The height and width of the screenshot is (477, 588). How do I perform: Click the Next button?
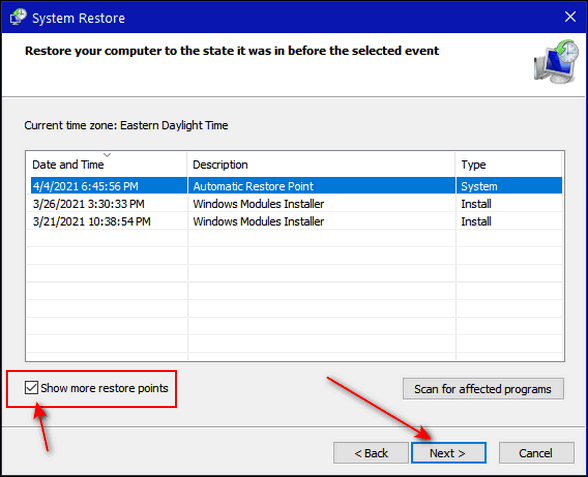[448, 453]
